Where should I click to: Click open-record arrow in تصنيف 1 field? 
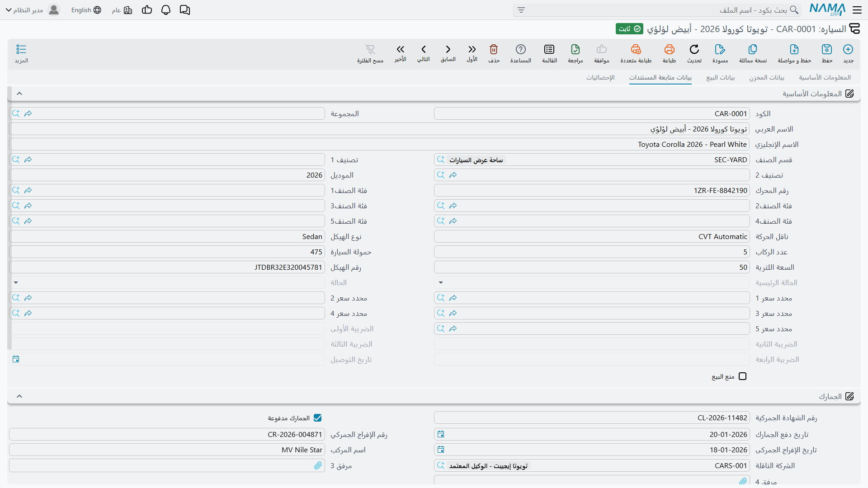[28, 160]
